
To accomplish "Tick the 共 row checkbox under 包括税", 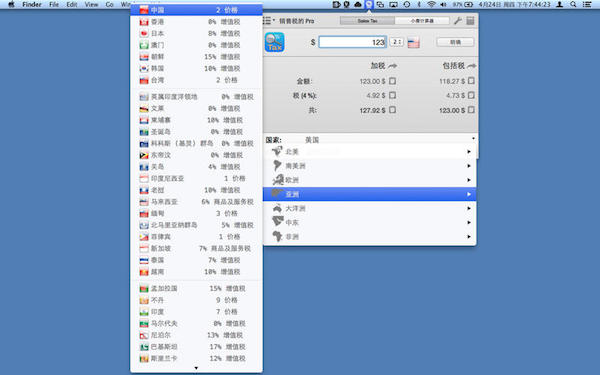I will click(471, 110).
